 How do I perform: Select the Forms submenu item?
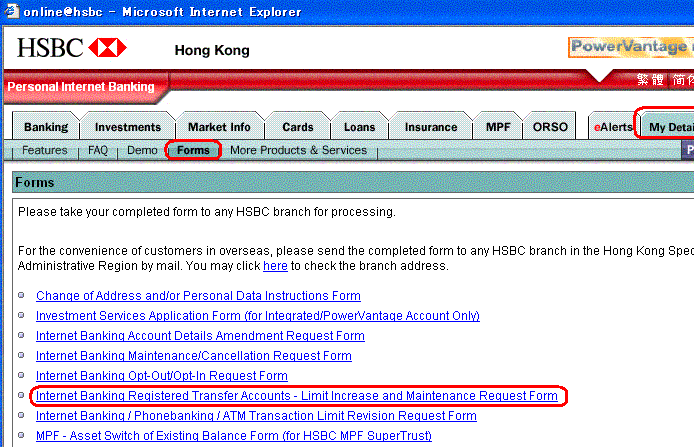193,150
